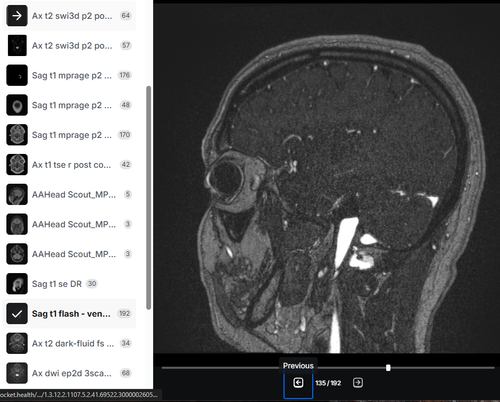The width and height of the screenshot is (500, 402).
Task: Open Sag t1 mprage series with 170 images
Action: (69, 135)
